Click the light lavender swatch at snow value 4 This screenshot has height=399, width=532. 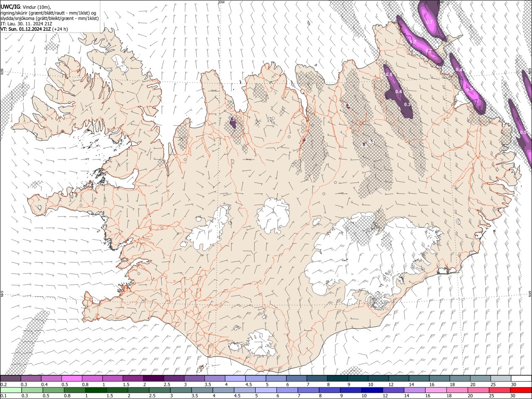[x=235, y=378]
